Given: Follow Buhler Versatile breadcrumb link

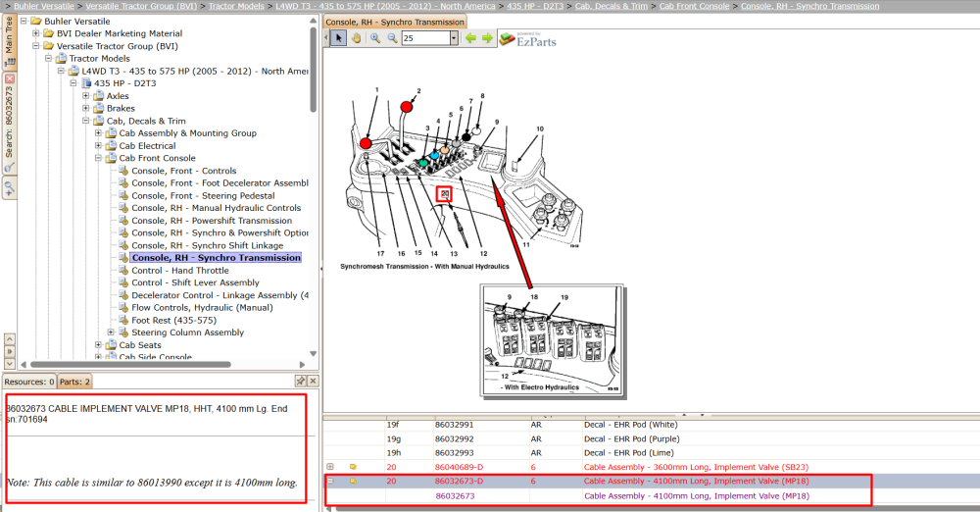Looking at the screenshot, I should 44,6.
